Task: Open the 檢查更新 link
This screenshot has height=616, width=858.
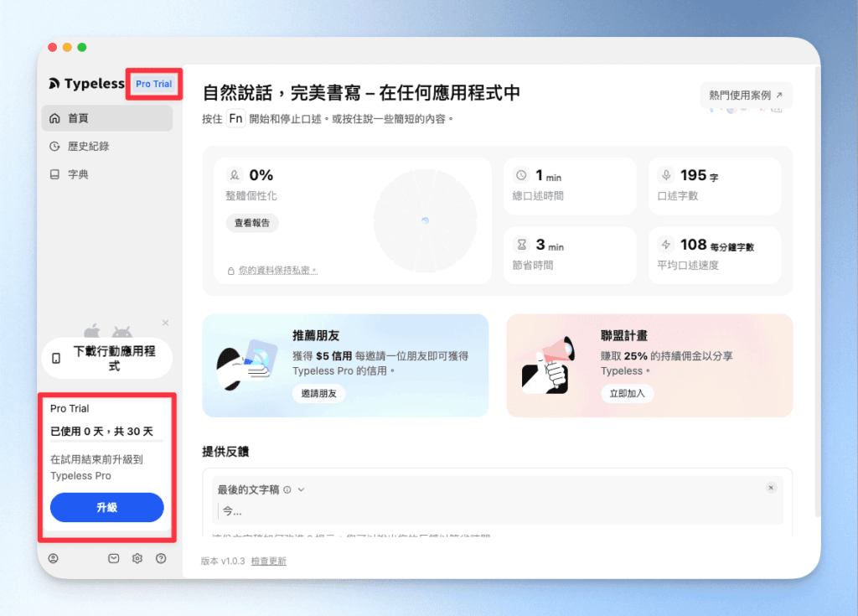Action: pos(268,561)
